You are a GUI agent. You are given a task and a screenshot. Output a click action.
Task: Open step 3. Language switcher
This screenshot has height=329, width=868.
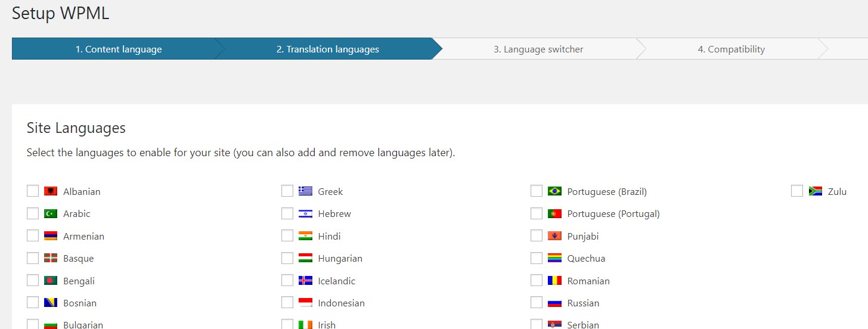538,49
